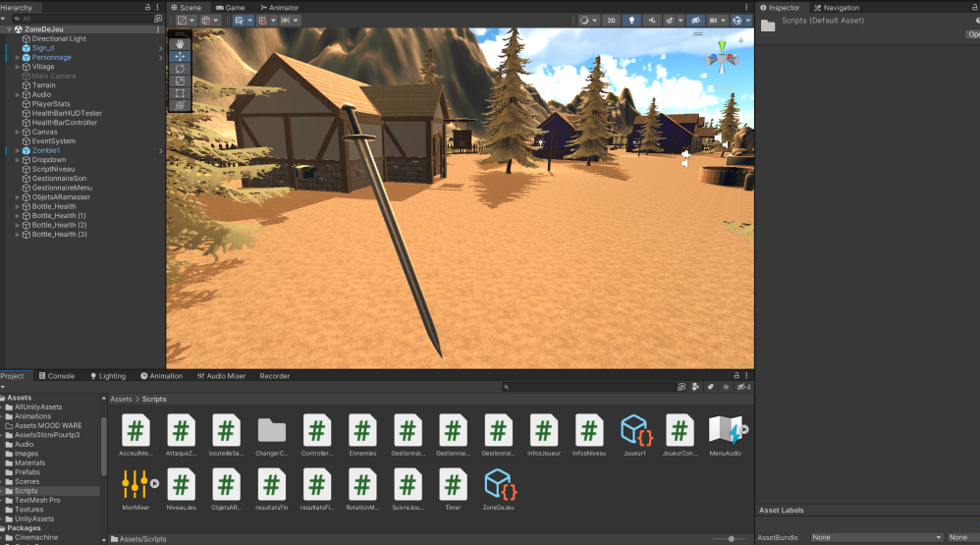
Task: Open the MonMixer audio mixer asset
Action: [136, 483]
